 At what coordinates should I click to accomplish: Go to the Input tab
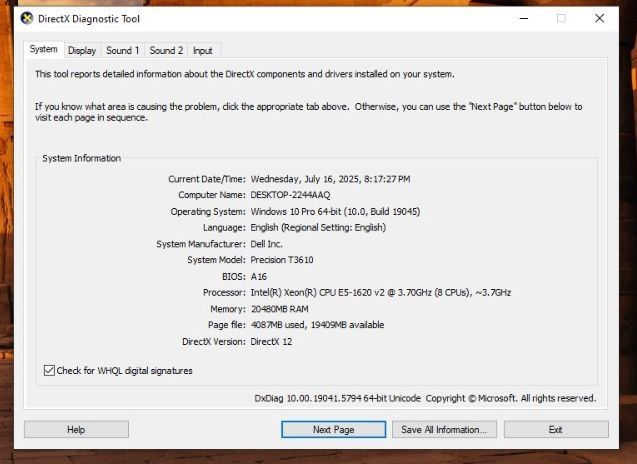coord(203,50)
